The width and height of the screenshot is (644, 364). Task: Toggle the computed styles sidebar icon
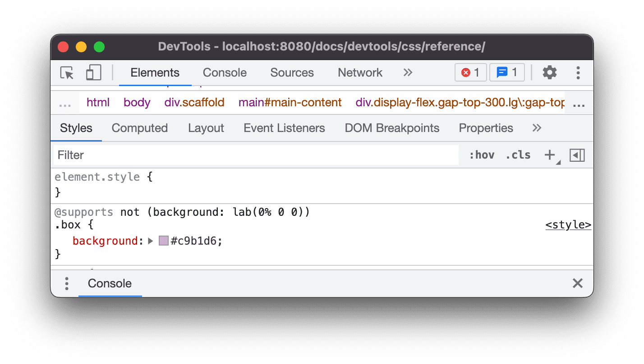tap(577, 155)
